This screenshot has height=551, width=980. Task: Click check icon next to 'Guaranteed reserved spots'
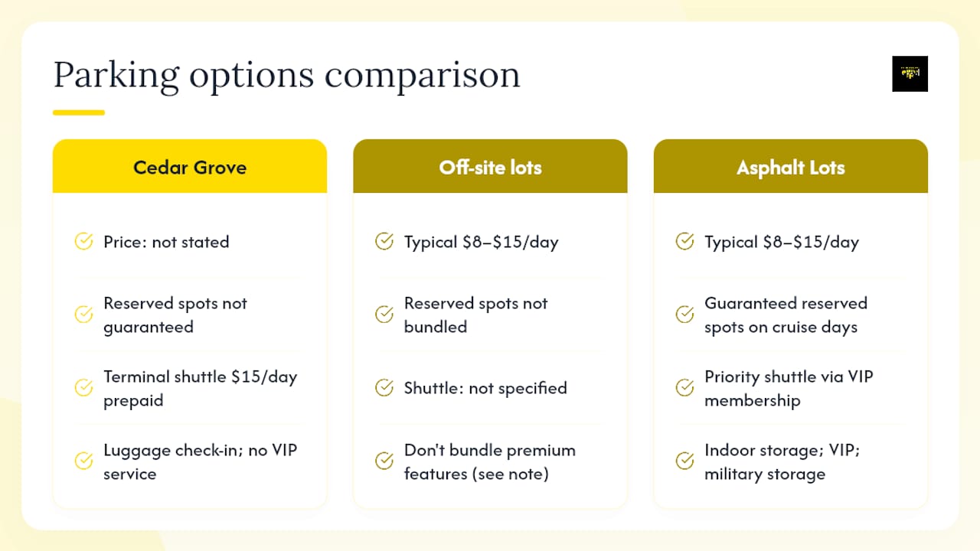(x=684, y=315)
